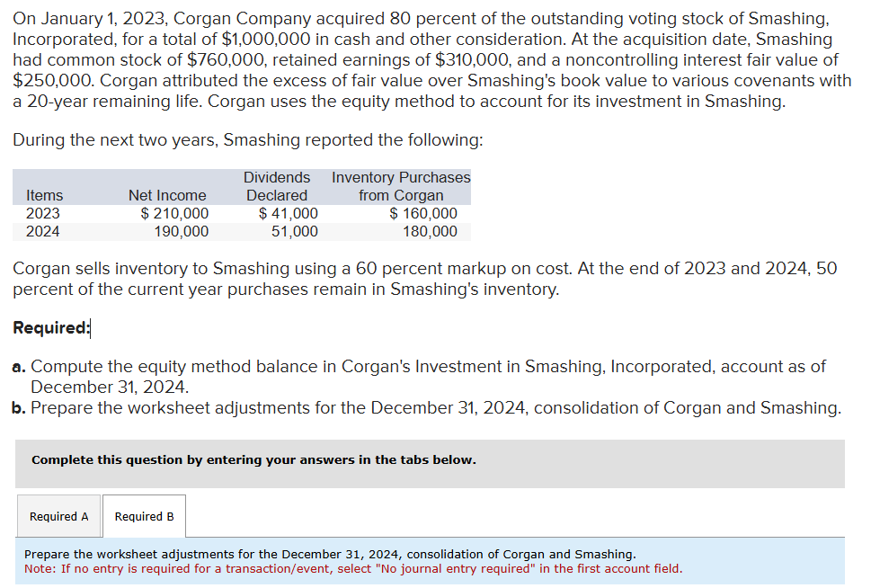Screen dimensions: 871x588
Task: Click the bold Required heading
Action: [46, 327]
